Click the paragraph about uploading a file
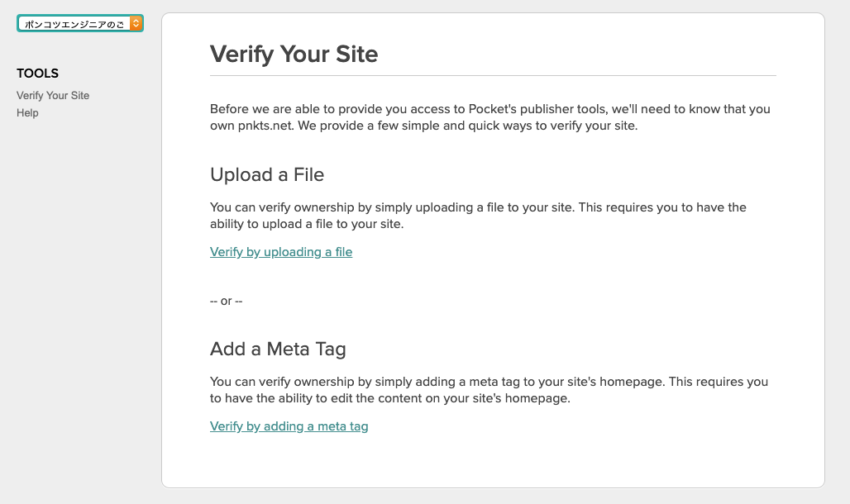Screen dimensions: 850x504 pyautogui.click(x=478, y=216)
